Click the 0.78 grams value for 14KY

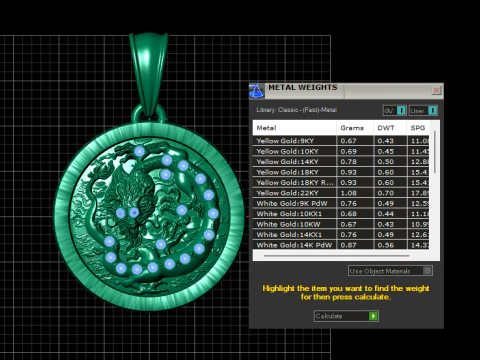[x=349, y=162]
